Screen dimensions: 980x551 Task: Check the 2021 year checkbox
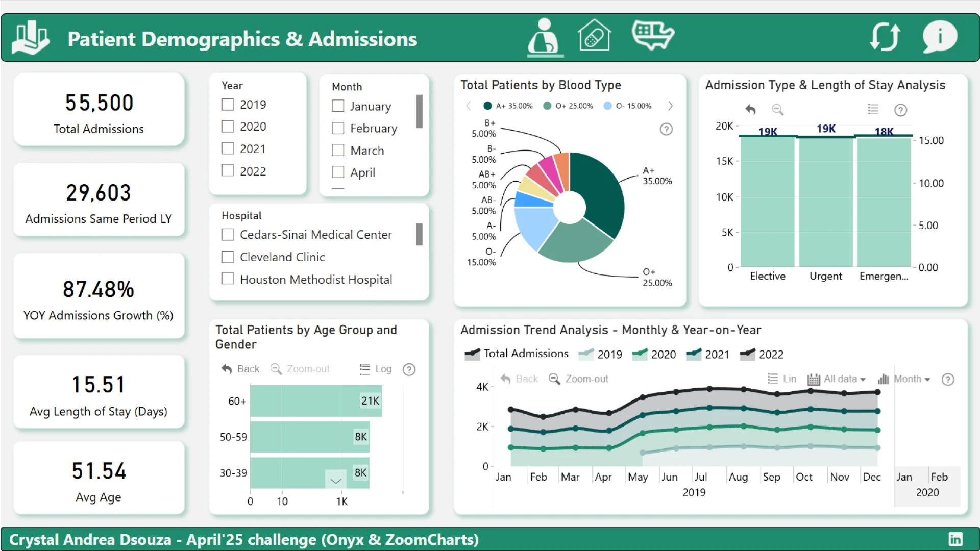[x=228, y=148]
